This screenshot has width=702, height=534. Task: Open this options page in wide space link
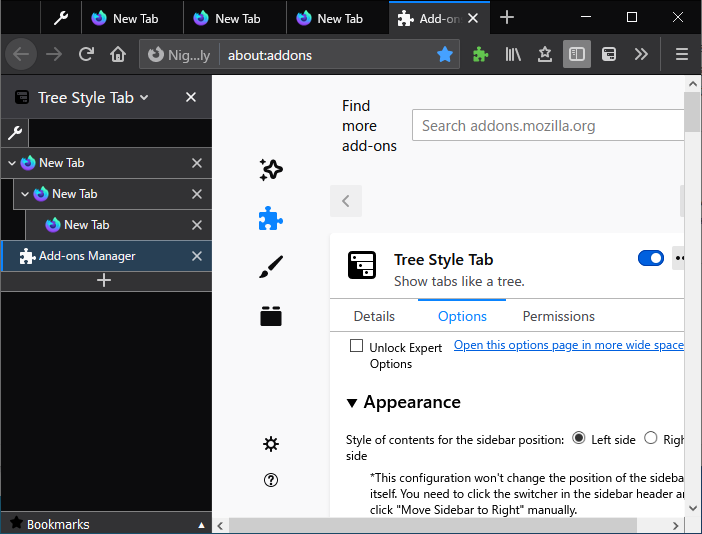point(569,345)
